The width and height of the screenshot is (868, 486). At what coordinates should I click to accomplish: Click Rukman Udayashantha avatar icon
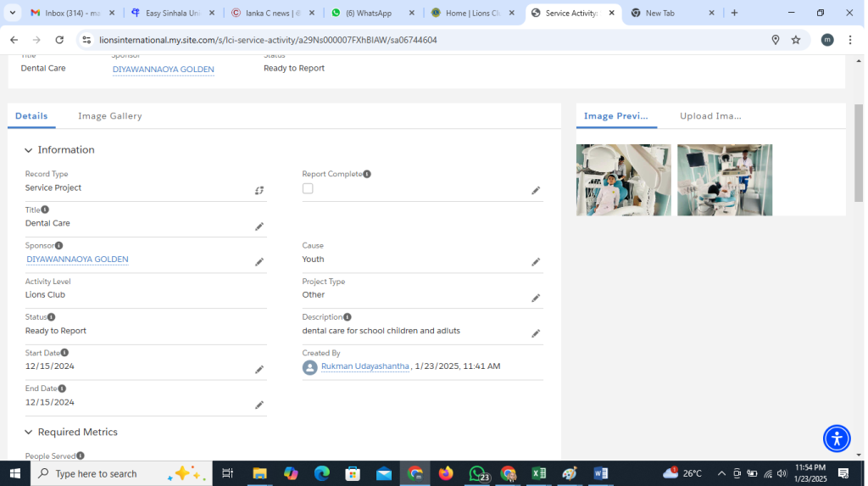point(310,367)
